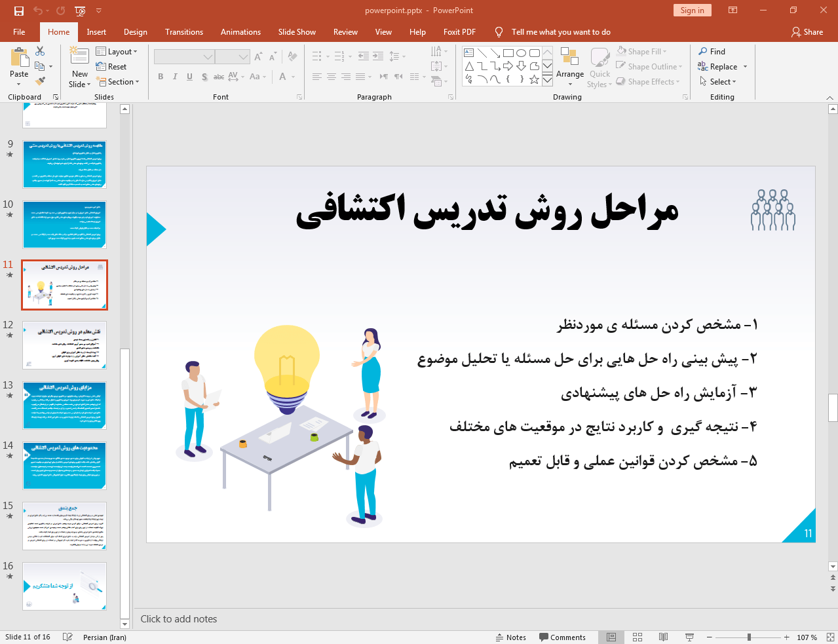The height and width of the screenshot is (644, 838).
Task: Switch to Reading View icon
Action: pos(663,637)
